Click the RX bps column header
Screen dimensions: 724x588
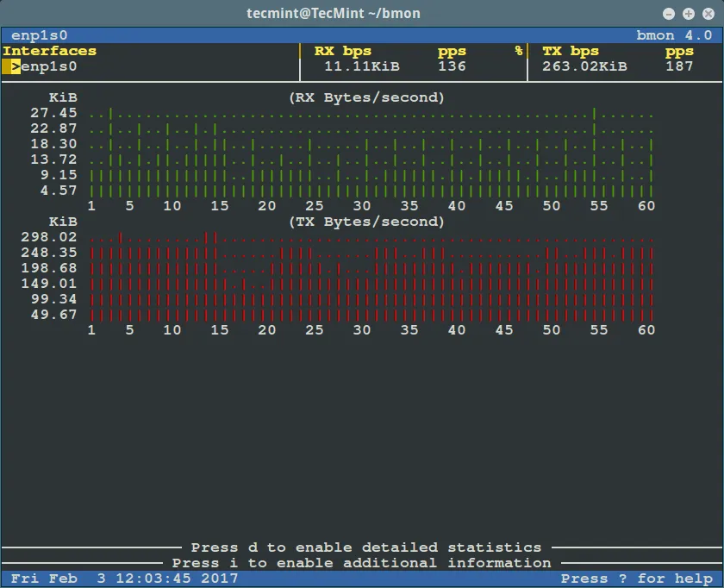(x=342, y=51)
